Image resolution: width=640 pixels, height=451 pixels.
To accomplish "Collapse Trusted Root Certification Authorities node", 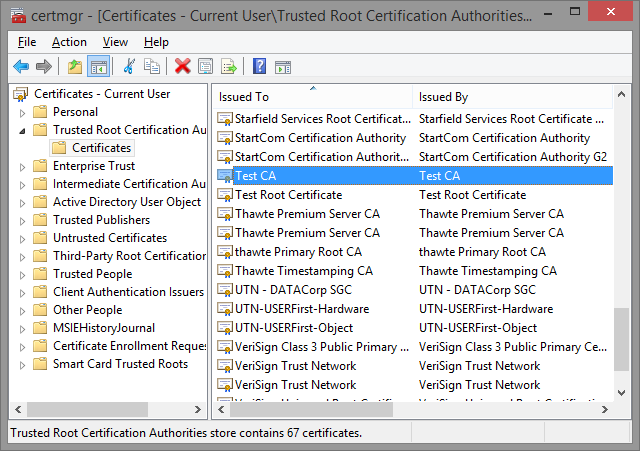I will point(22,131).
